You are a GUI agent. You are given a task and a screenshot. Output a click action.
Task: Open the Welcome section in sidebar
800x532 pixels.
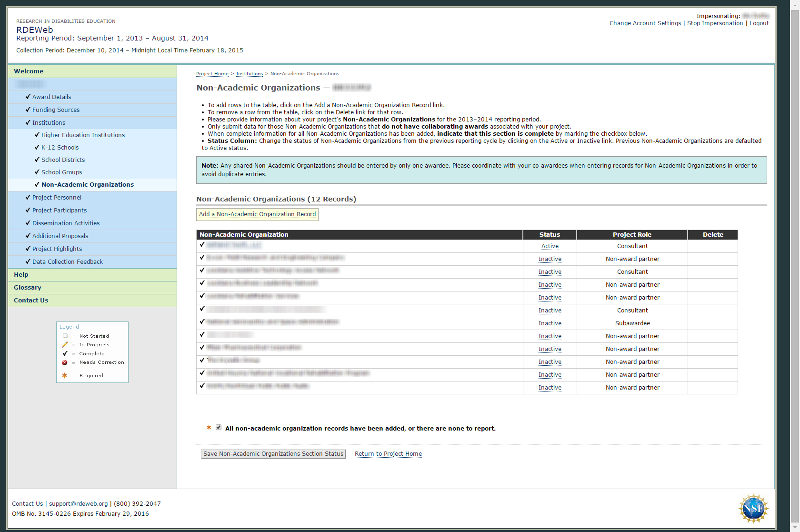click(x=29, y=71)
